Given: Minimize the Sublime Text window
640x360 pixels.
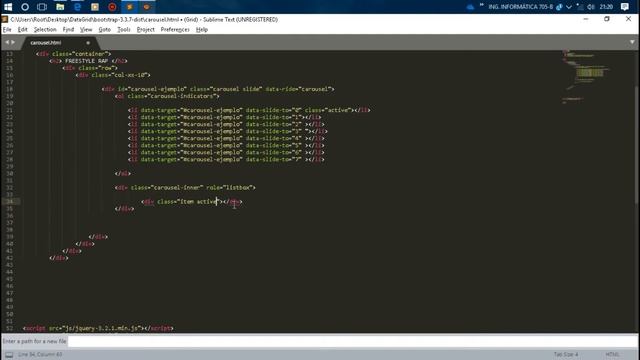Looking at the screenshot, I should pos(586,19).
